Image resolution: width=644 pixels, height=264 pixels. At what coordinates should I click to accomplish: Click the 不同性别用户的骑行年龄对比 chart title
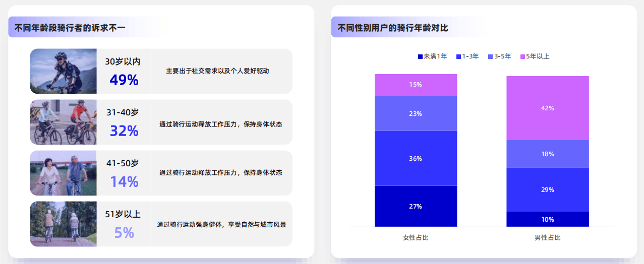click(x=393, y=28)
